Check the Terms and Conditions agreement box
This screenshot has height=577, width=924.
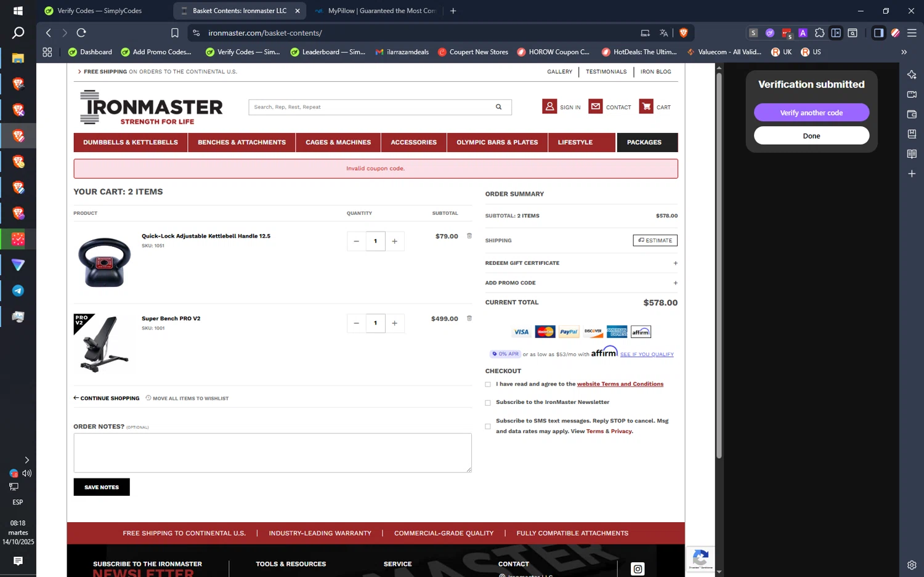pyautogui.click(x=488, y=384)
